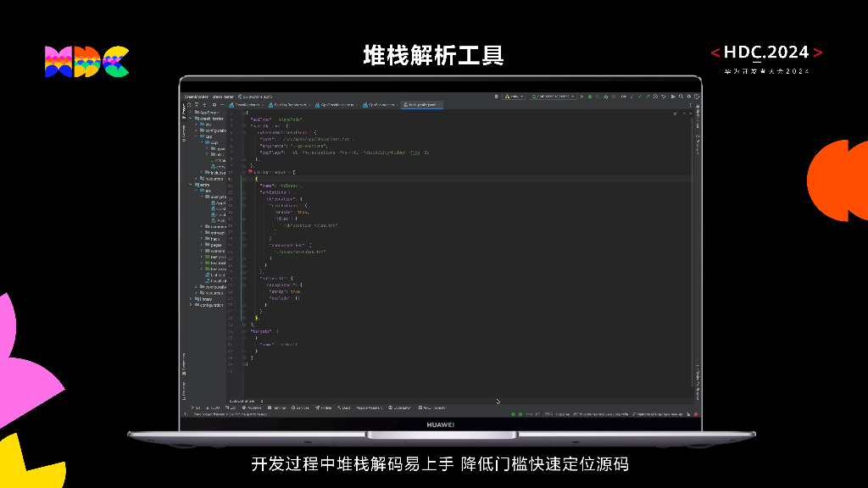868x488 pixels.
Task: Open the Settings gear icon in the toolbar
Action: (x=688, y=98)
